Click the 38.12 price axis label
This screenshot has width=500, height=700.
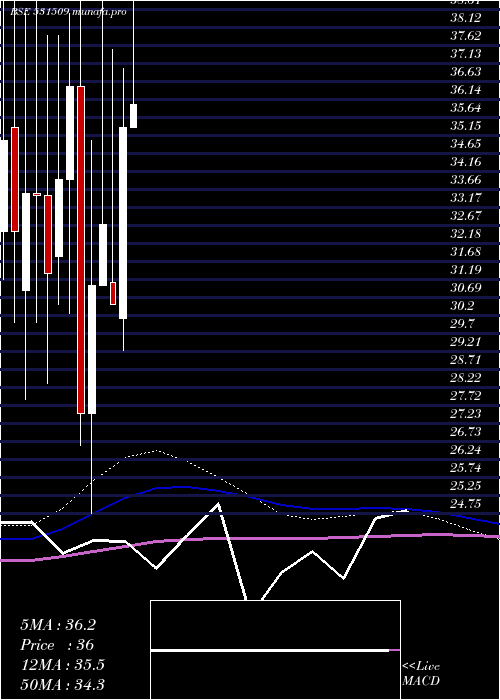pos(466,18)
